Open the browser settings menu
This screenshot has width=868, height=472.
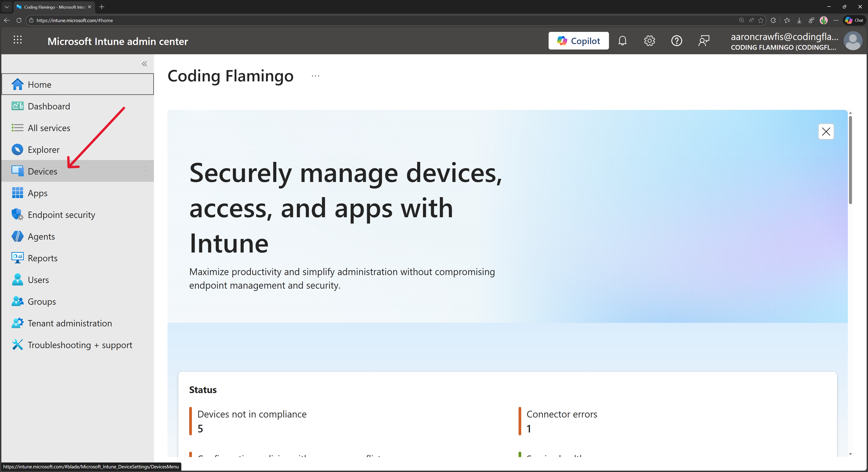(836, 20)
